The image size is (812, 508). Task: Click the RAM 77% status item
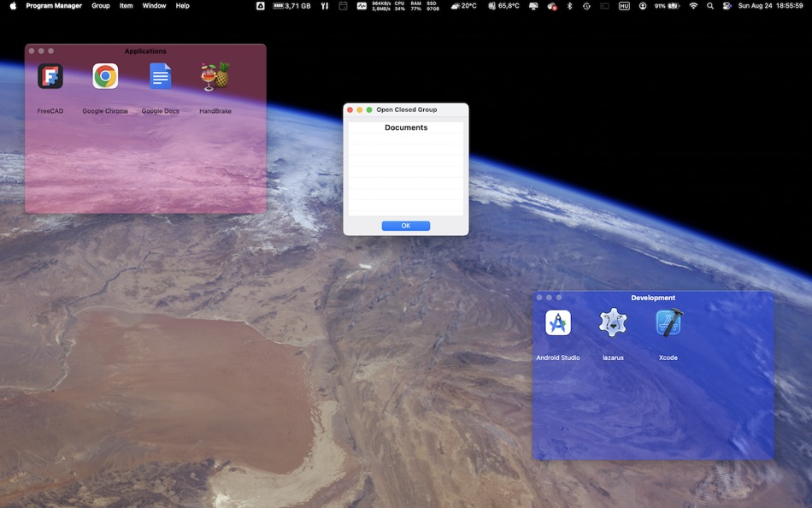click(415, 6)
